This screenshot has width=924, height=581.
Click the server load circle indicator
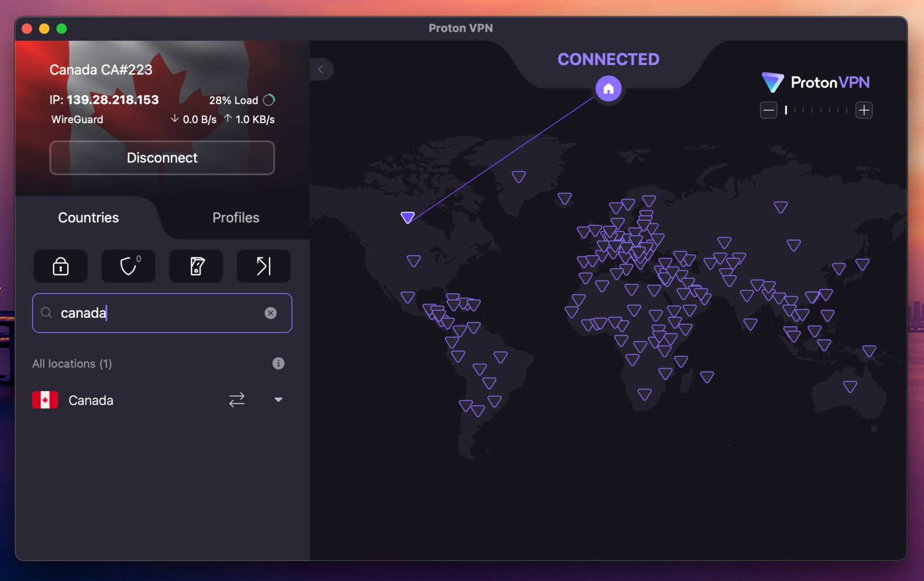(269, 100)
